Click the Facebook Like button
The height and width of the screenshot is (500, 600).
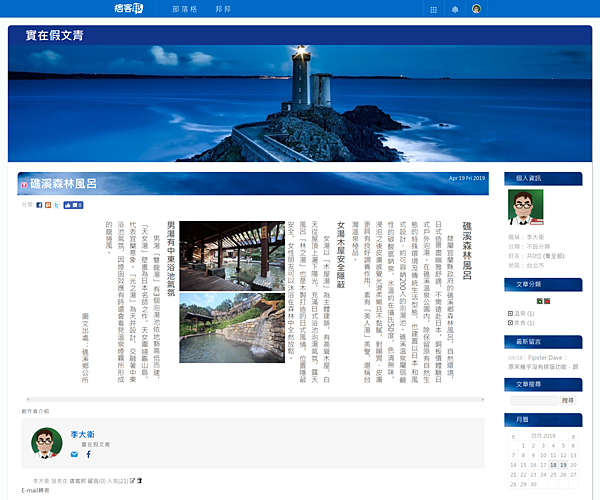coord(73,205)
